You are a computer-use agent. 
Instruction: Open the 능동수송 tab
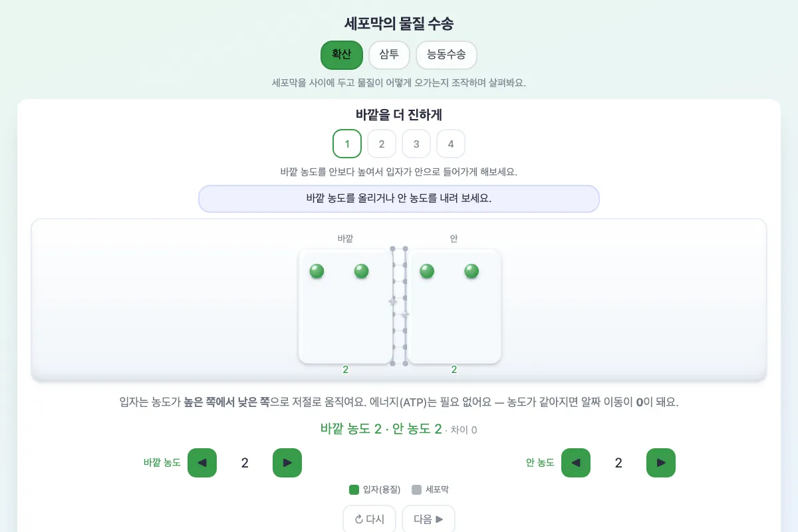click(446, 55)
